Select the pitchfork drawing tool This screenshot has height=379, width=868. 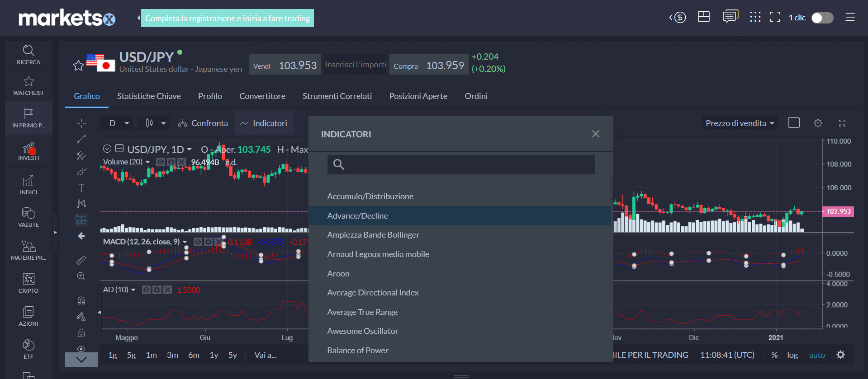click(x=81, y=155)
